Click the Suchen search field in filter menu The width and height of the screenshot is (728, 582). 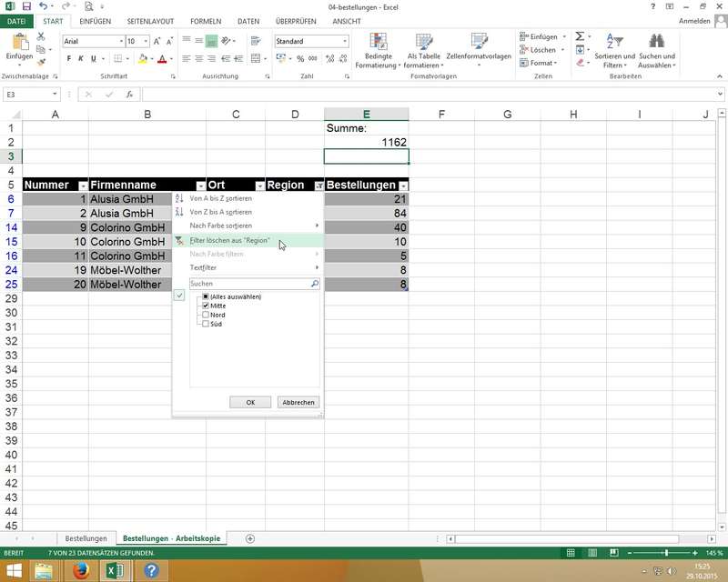[x=248, y=284]
